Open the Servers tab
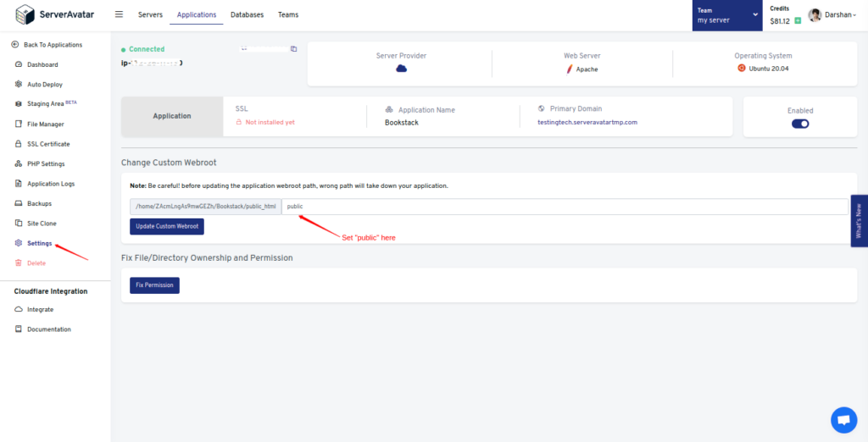The image size is (868, 442). click(151, 15)
